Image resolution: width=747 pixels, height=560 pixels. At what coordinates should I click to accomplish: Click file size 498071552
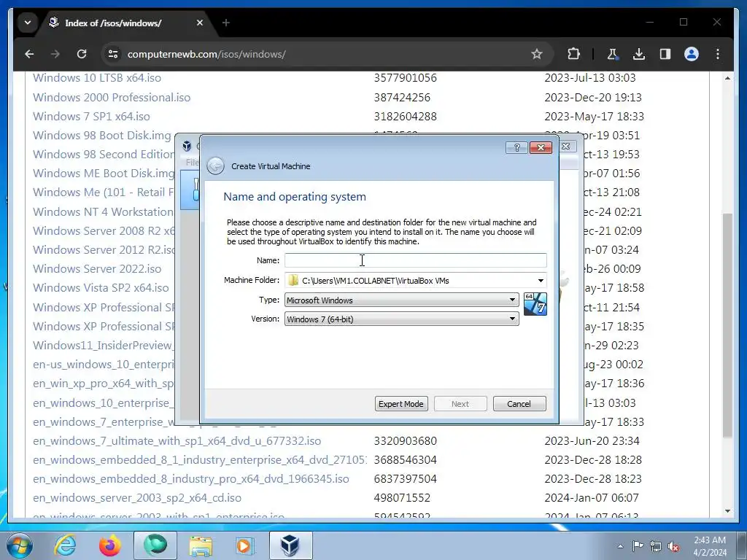click(x=402, y=498)
